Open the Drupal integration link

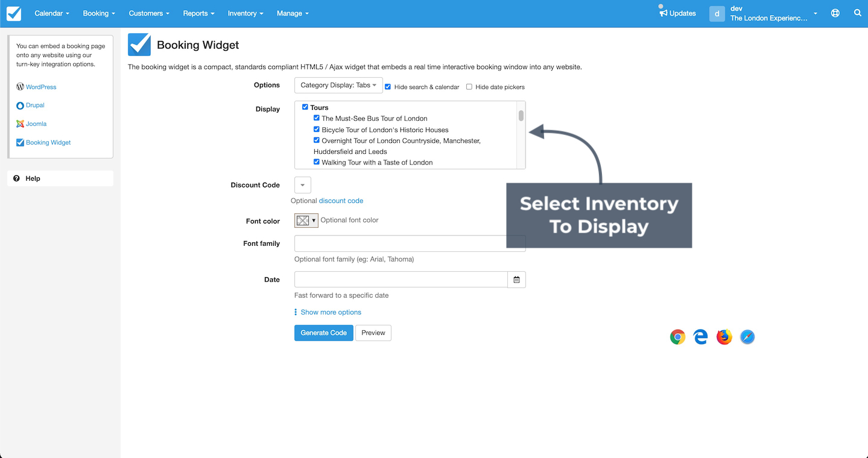[35, 105]
